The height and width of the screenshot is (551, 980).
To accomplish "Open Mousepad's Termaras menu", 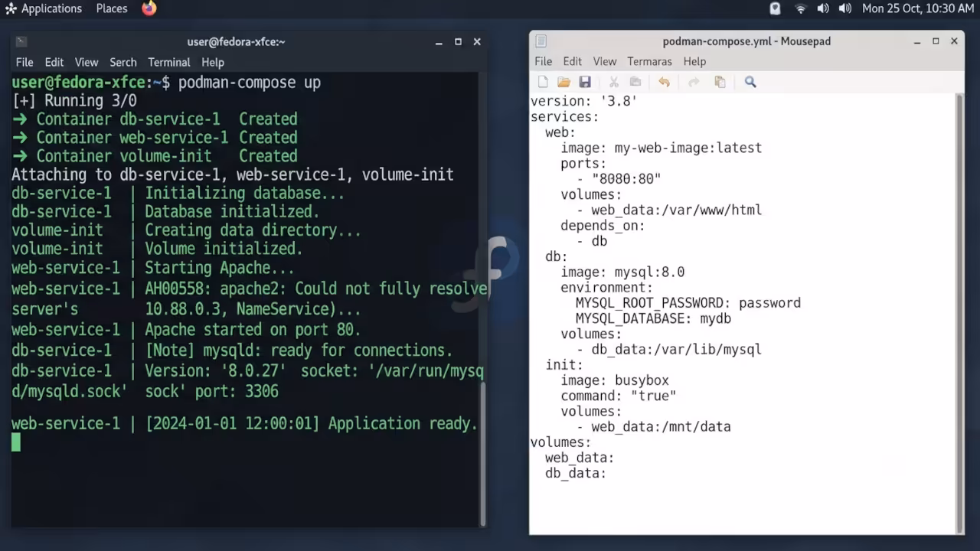I will tap(649, 62).
